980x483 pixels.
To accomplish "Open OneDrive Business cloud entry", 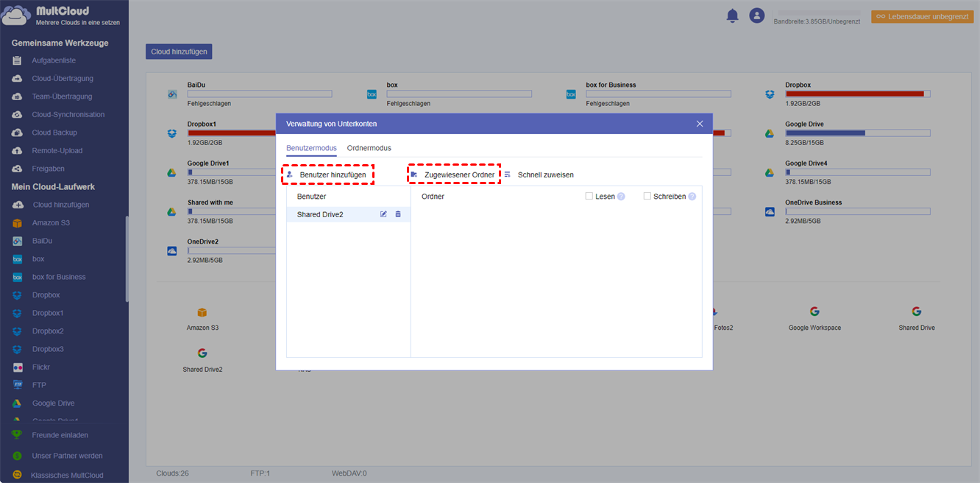I will (x=813, y=202).
